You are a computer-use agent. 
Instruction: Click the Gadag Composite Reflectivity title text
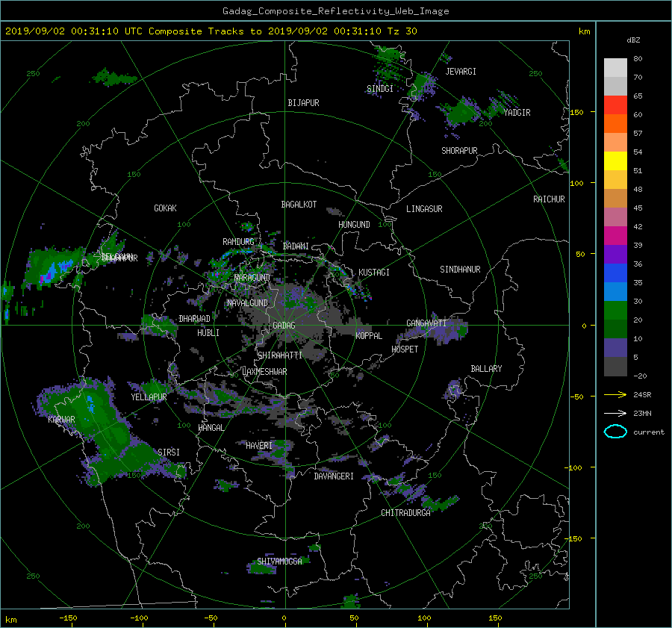(335, 11)
